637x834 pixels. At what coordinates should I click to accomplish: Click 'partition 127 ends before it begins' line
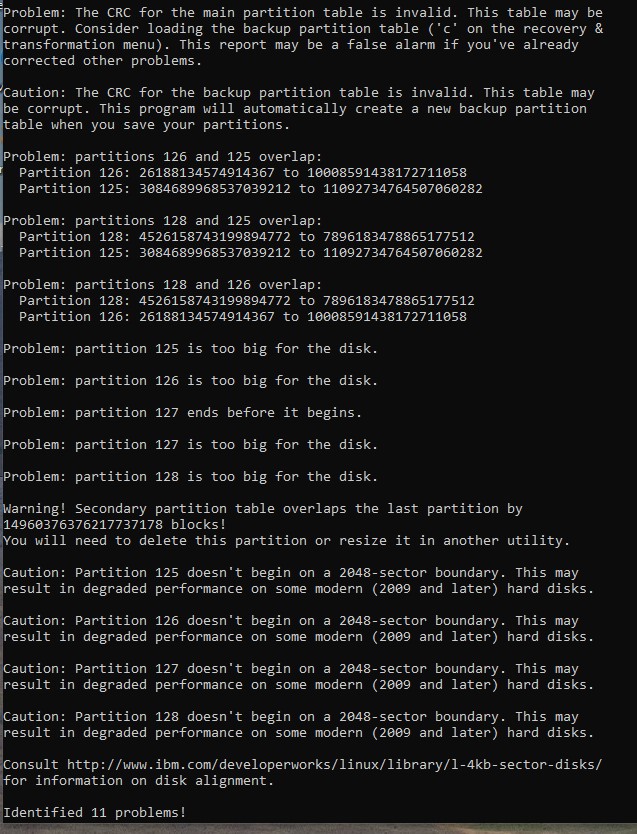click(x=182, y=413)
